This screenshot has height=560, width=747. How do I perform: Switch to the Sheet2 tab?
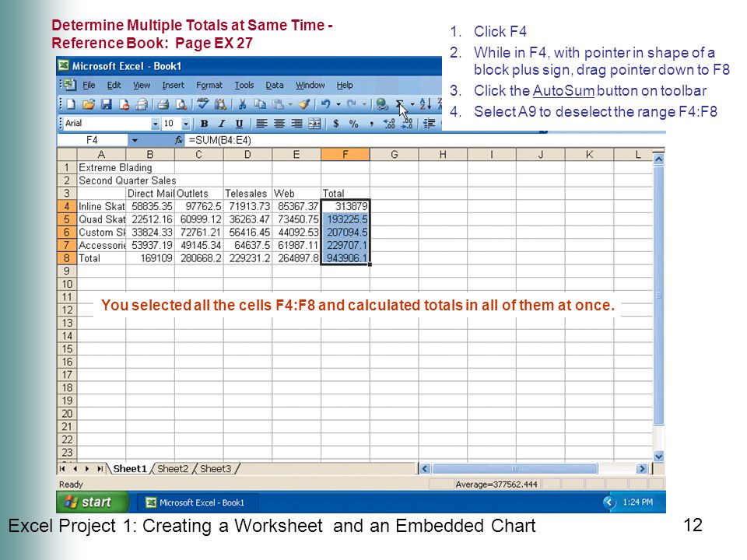pyautogui.click(x=173, y=468)
